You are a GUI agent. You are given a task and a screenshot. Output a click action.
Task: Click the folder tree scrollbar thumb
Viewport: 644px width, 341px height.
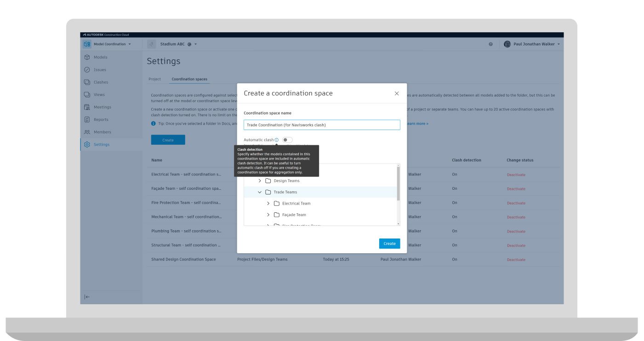pos(399,183)
